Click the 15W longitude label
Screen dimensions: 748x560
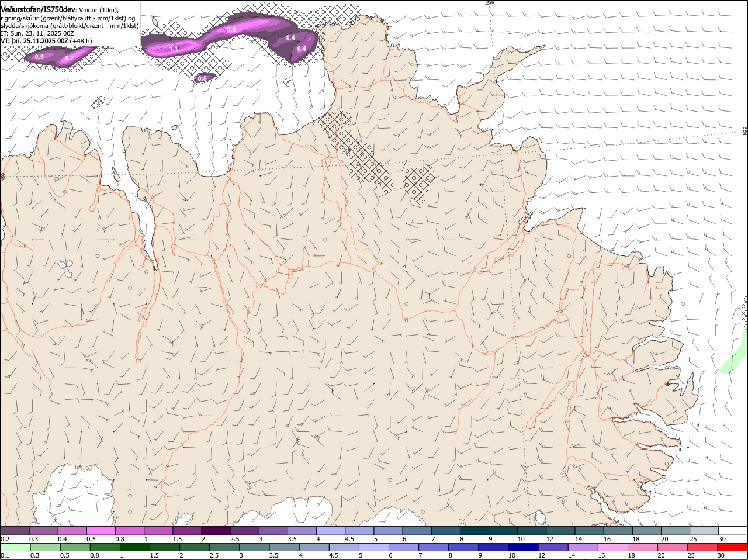[489, 3]
